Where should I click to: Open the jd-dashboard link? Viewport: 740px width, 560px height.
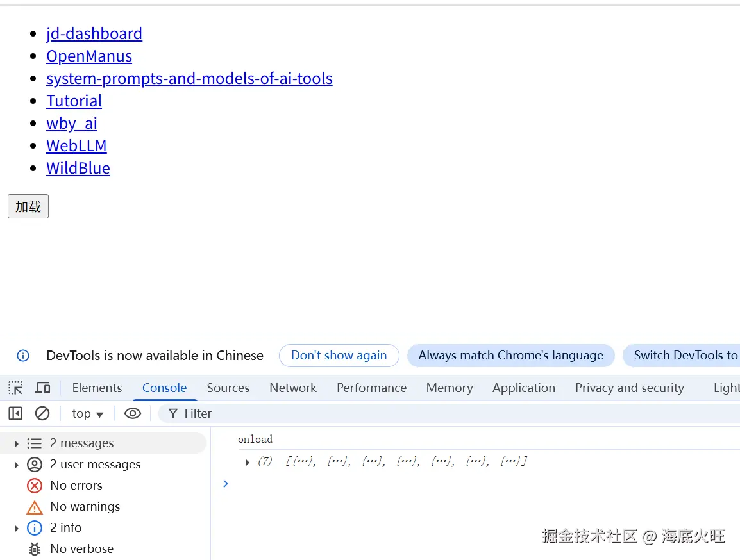[94, 34]
